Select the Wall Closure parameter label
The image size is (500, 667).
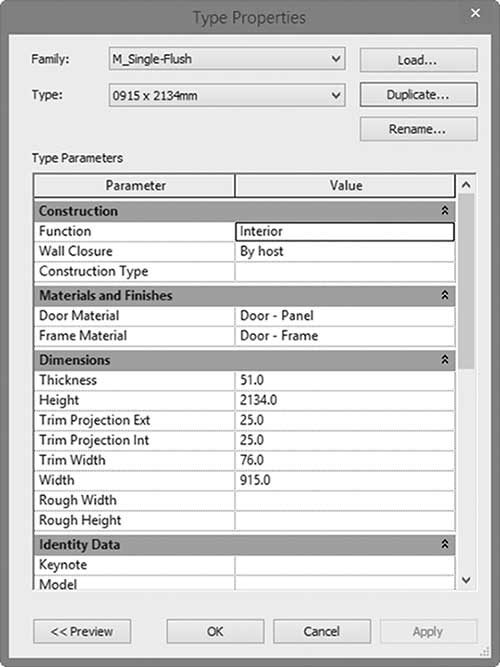[76, 251]
